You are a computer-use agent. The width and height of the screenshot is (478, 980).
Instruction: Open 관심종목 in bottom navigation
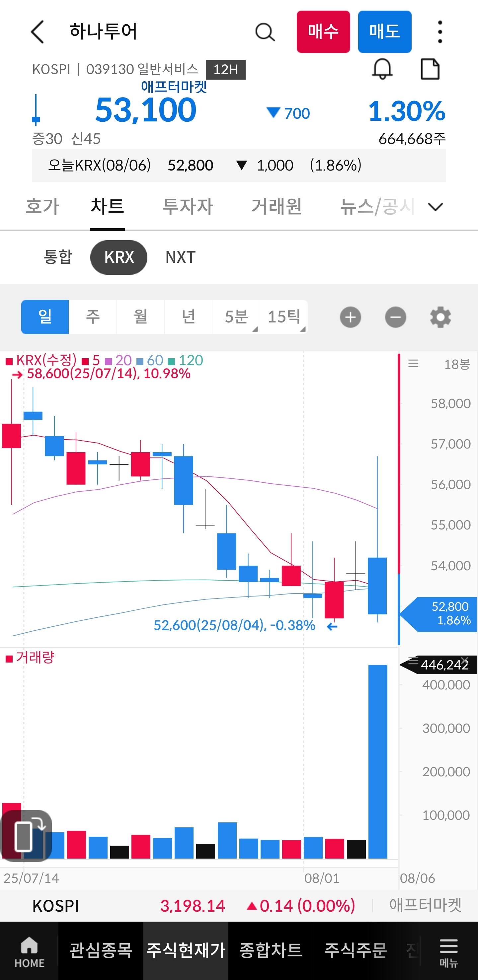(x=101, y=950)
